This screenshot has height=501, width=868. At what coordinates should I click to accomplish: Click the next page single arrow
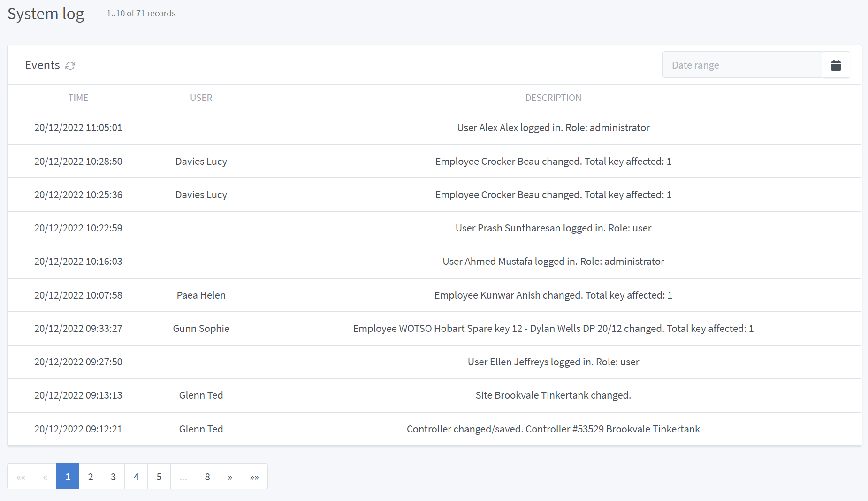coord(230,477)
